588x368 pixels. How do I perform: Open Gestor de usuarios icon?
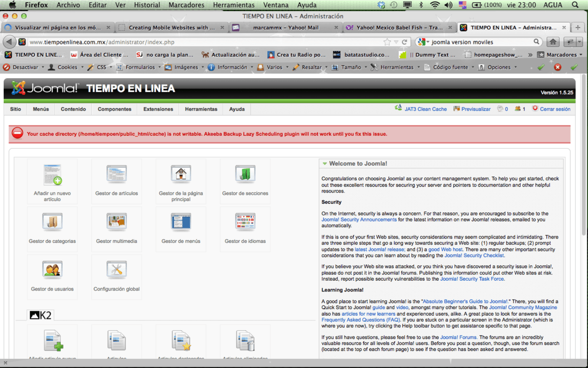(x=52, y=270)
